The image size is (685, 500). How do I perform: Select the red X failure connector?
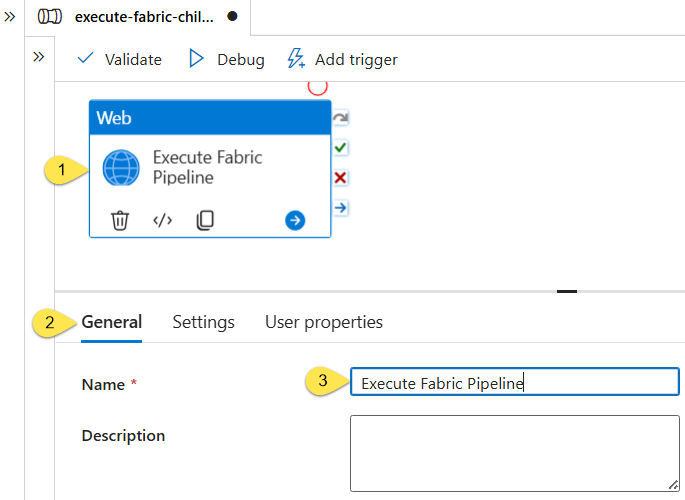coord(341,178)
